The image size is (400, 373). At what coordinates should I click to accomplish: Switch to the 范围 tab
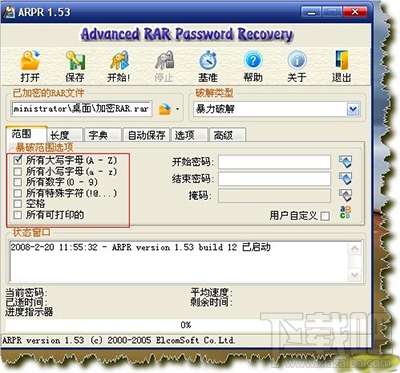[26, 134]
